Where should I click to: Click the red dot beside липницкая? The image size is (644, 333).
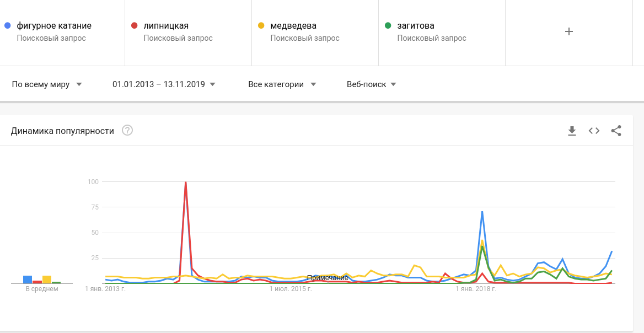pos(134,25)
